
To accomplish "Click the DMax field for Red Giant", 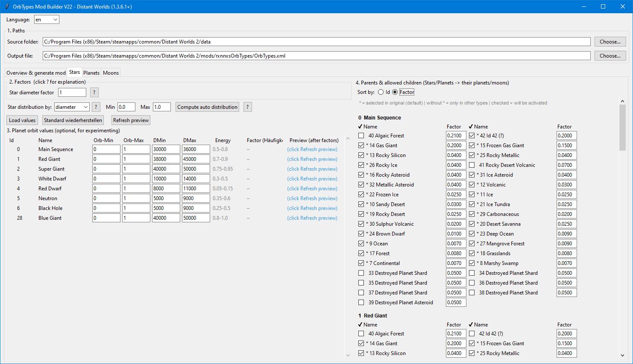I will coord(196,159).
